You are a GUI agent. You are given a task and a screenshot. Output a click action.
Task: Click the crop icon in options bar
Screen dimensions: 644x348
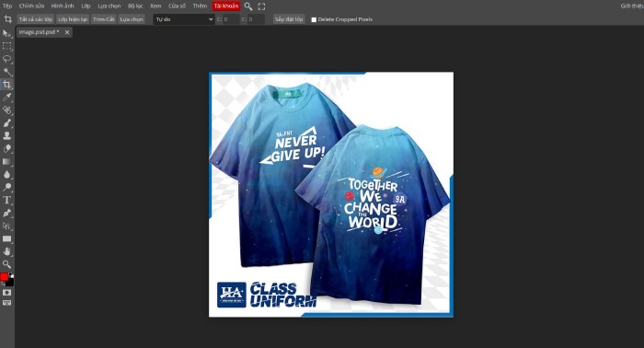click(7, 19)
